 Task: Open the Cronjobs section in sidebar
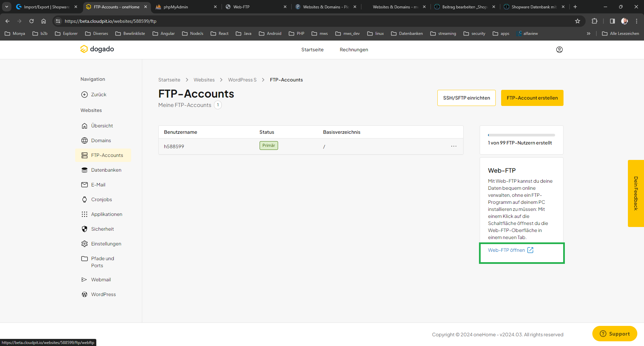(x=101, y=199)
